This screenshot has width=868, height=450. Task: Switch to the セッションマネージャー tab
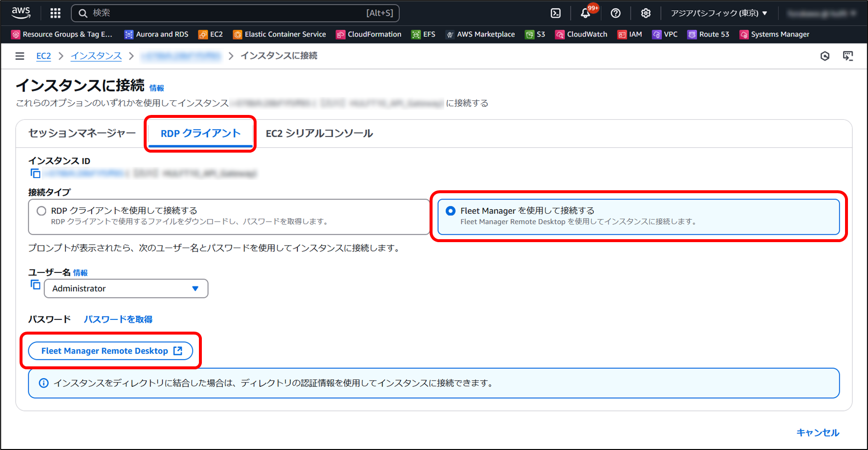coord(82,133)
